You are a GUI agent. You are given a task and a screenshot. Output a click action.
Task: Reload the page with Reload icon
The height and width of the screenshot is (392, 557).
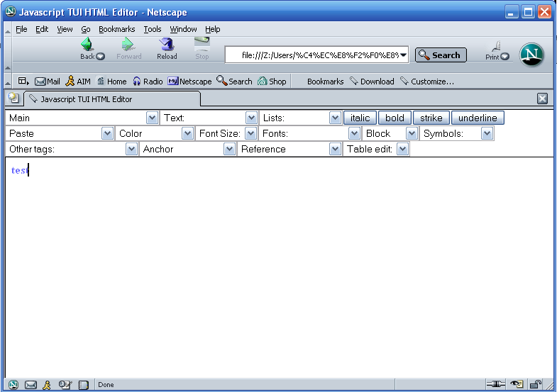pos(166,45)
